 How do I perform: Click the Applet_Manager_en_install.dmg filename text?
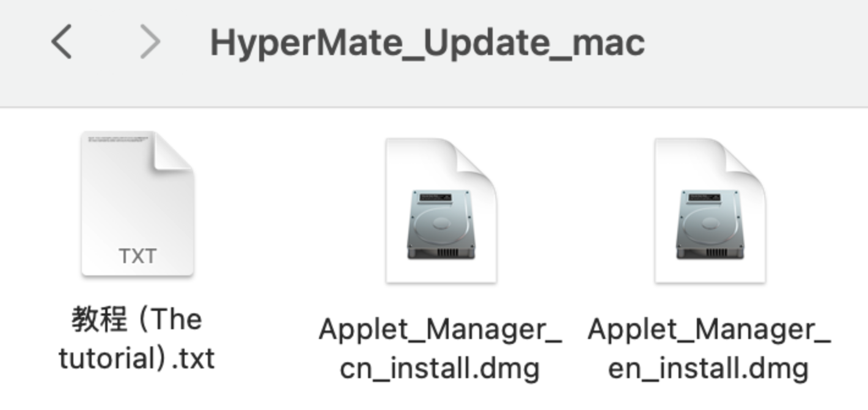point(709,349)
